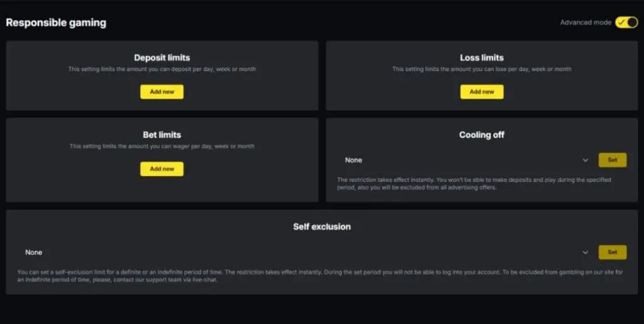Screen dimensions: 644x324
Task: Select the Loss limits heading
Action: click(x=482, y=58)
